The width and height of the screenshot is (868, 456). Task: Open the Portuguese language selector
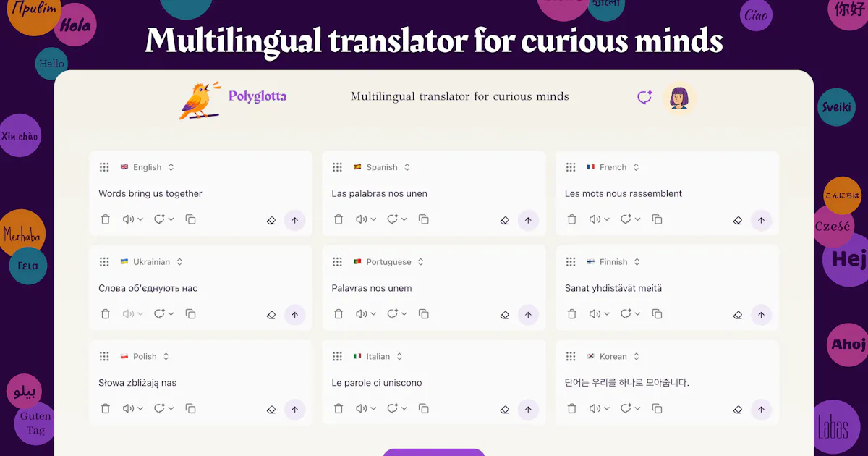(x=388, y=262)
